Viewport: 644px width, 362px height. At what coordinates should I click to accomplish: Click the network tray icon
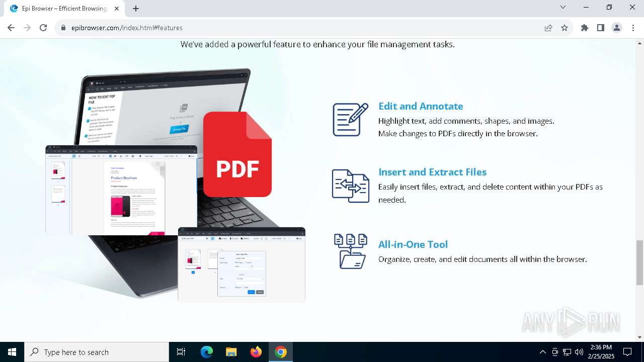pyautogui.click(x=567, y=352)
